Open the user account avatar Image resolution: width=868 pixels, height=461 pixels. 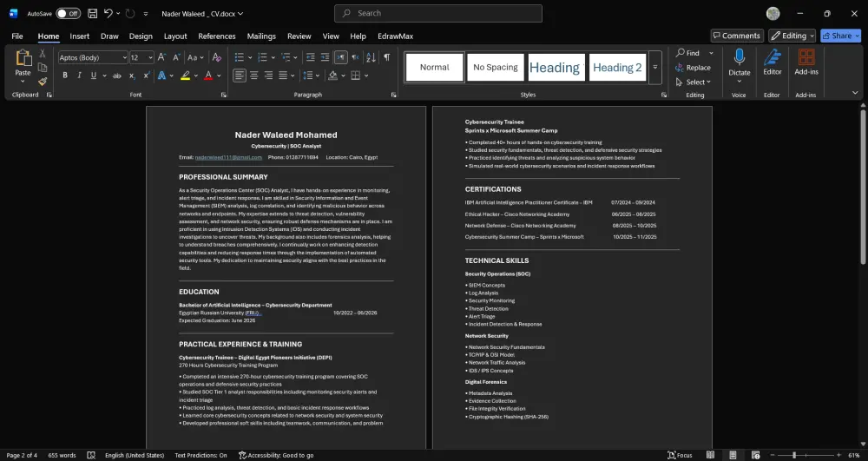773,13
